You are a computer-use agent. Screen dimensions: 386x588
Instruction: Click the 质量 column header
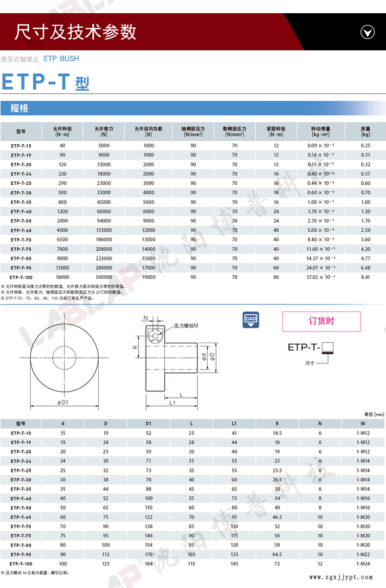pos(365,131)
